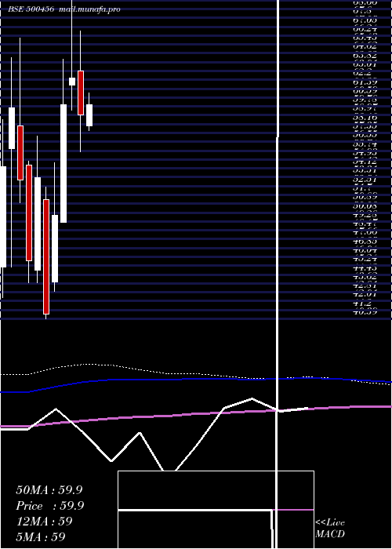
Task: Select the '5MA : 59' legend entry
Action: click(41, 537)
